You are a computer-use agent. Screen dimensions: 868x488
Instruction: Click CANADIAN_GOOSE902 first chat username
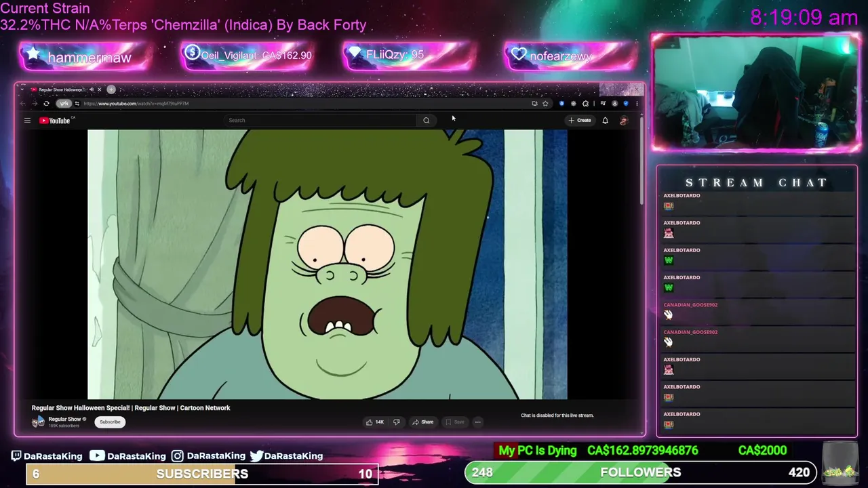point(690,305)
